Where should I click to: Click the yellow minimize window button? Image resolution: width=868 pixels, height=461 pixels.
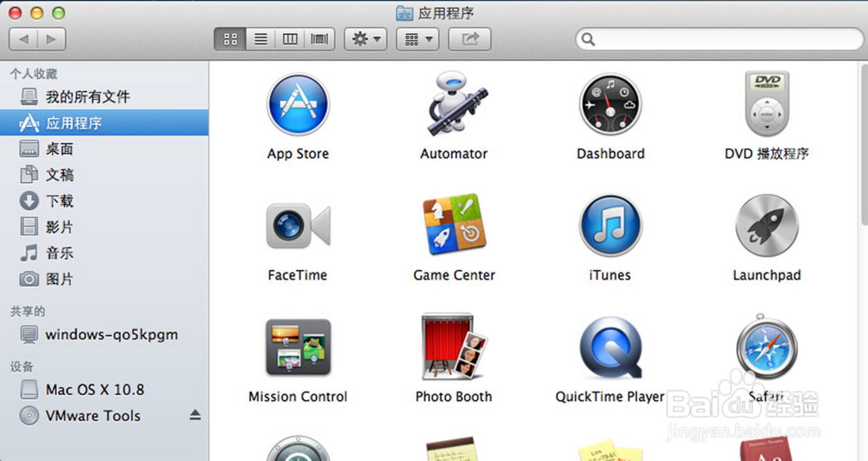[36, 13]
